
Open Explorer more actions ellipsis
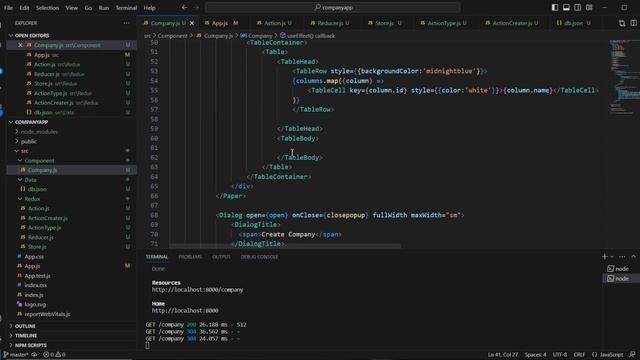click(127, 23)
